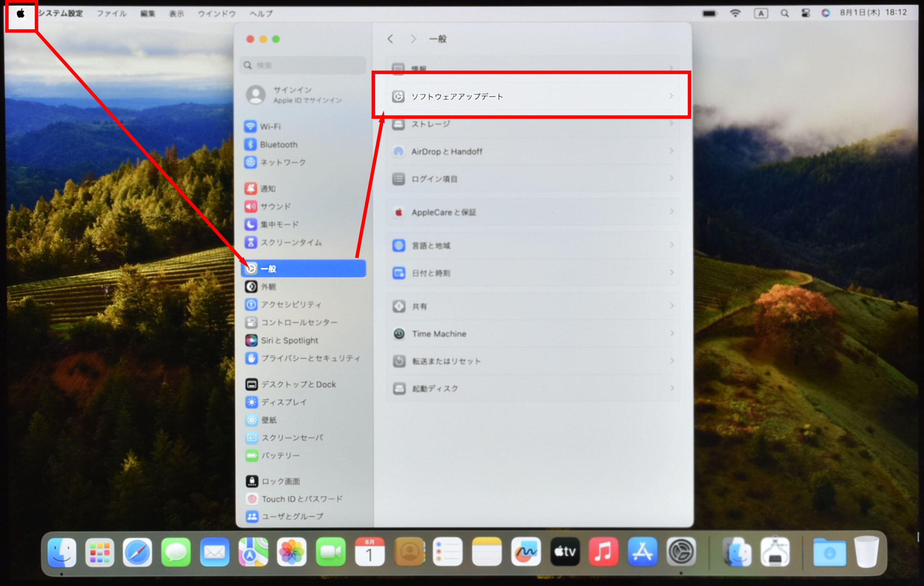Select アクセシビリティ in the sidebar
Screen dimensions: 924x586
coord(303,305)
